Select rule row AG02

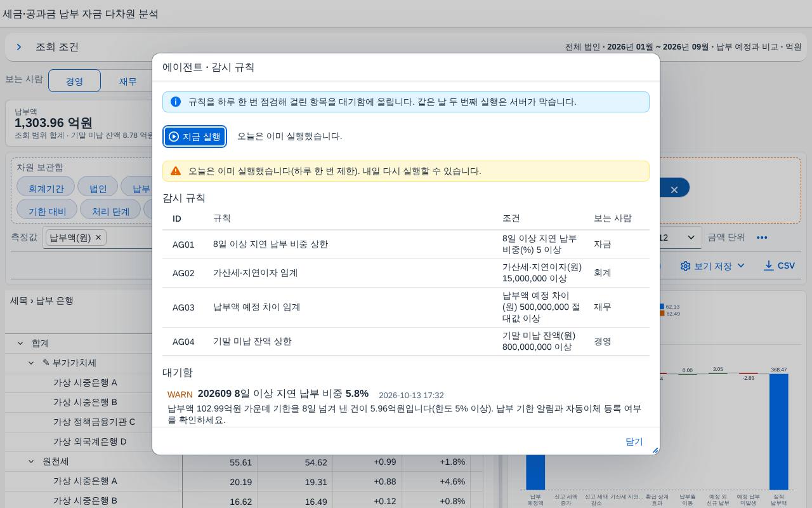(406, 273)
